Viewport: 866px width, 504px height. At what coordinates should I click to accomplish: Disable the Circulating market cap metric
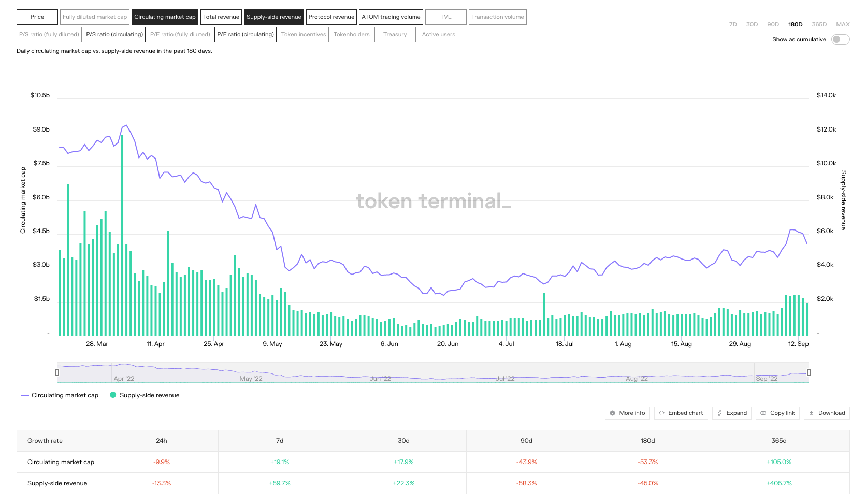tap(165, 17)
